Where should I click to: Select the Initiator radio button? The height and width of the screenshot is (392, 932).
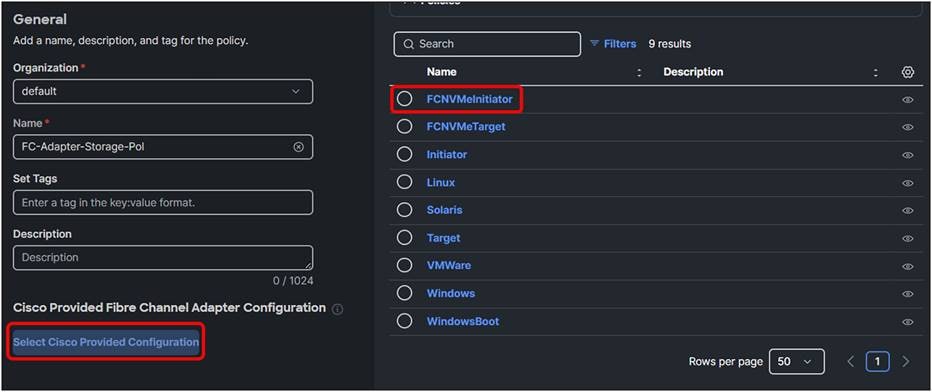pos(404,154)
